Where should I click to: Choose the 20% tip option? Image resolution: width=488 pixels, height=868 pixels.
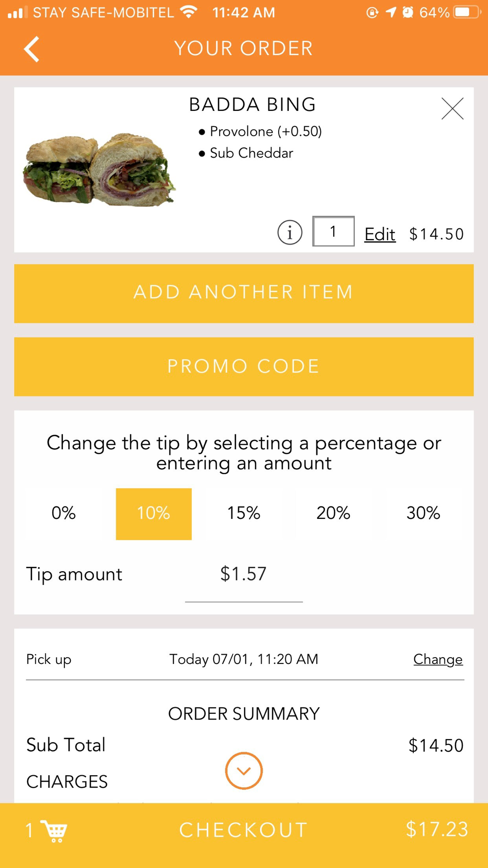(333, 514)
